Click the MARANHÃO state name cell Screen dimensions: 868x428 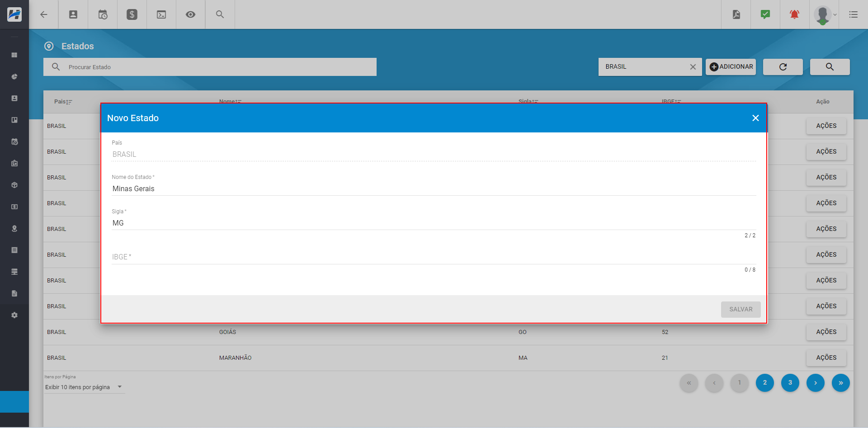coord(235,357)
